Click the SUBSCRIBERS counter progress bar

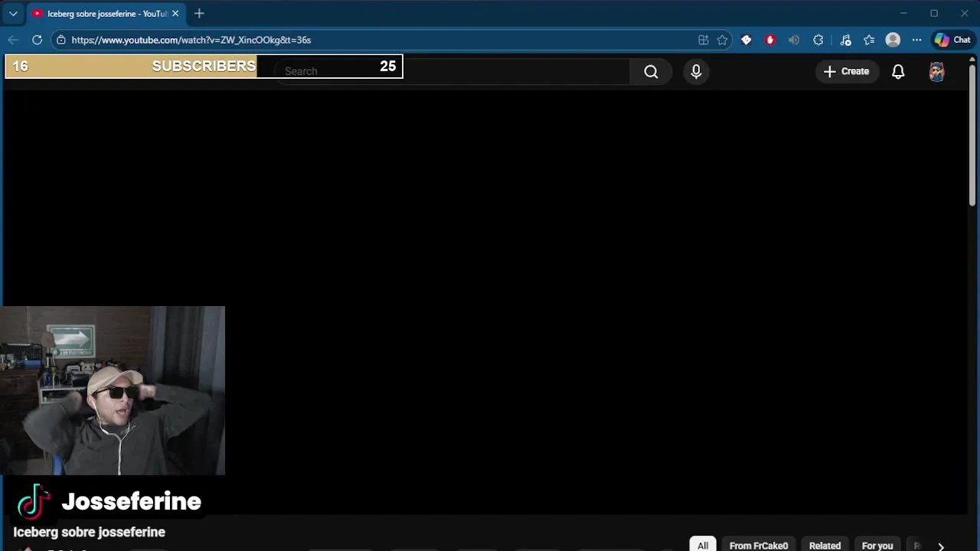(x=204, y=67)
